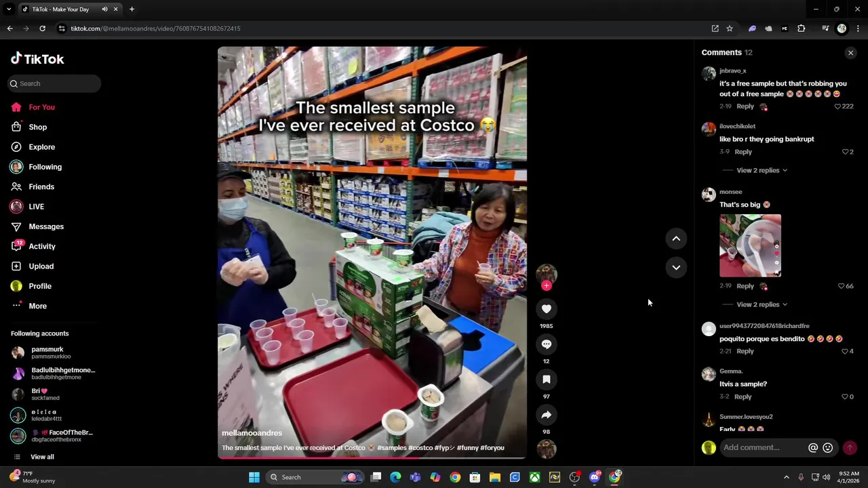This screenshot has width=868, height=488.
Task: Like monsee's comment with 66 likes
Action: 842,286
